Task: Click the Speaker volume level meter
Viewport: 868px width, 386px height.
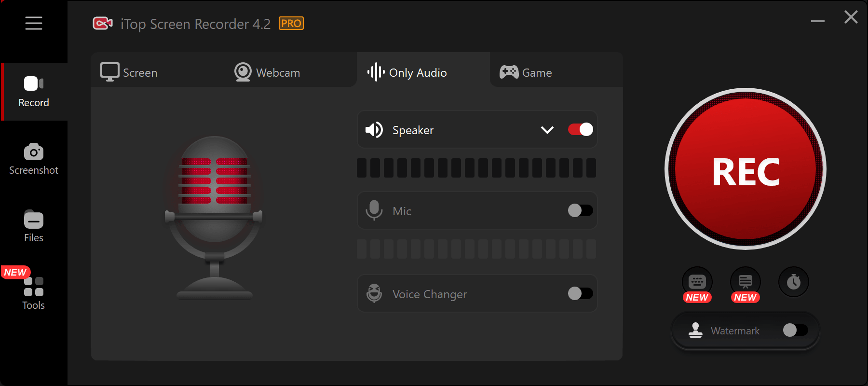Action: (x=476, y=168)
